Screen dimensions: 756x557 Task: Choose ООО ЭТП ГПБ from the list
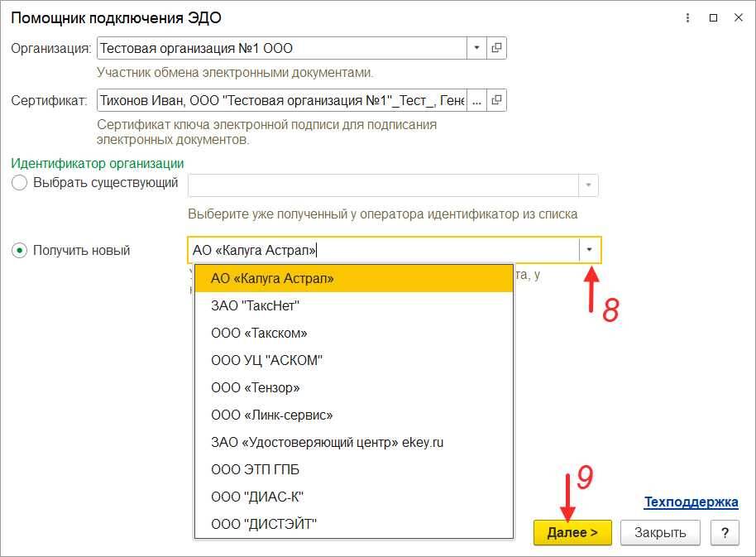354,469
